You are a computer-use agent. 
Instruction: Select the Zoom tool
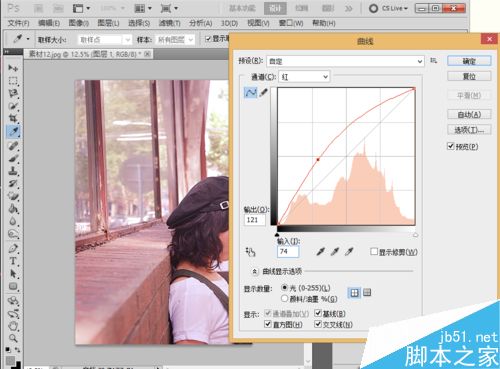(13, 338)
